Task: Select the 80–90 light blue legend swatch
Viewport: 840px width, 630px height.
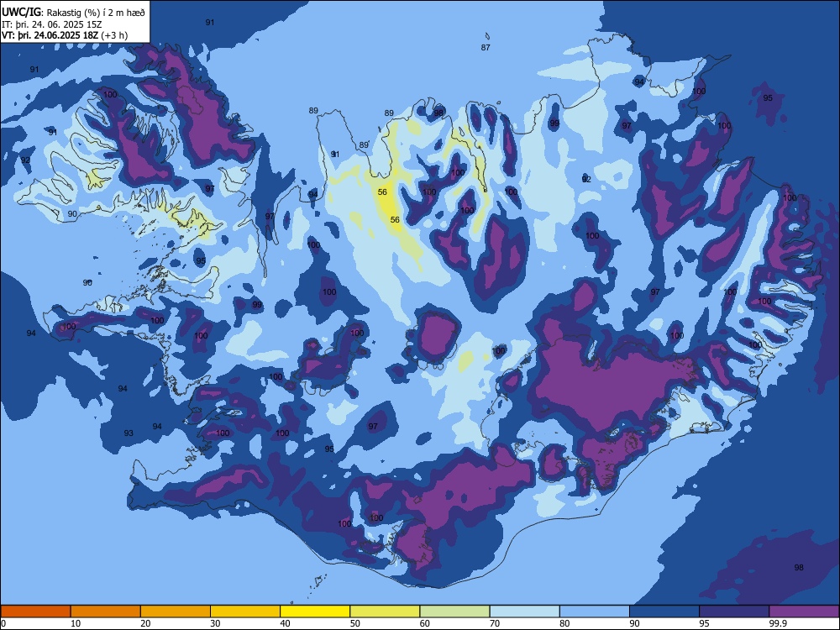Action: (595, 612)
